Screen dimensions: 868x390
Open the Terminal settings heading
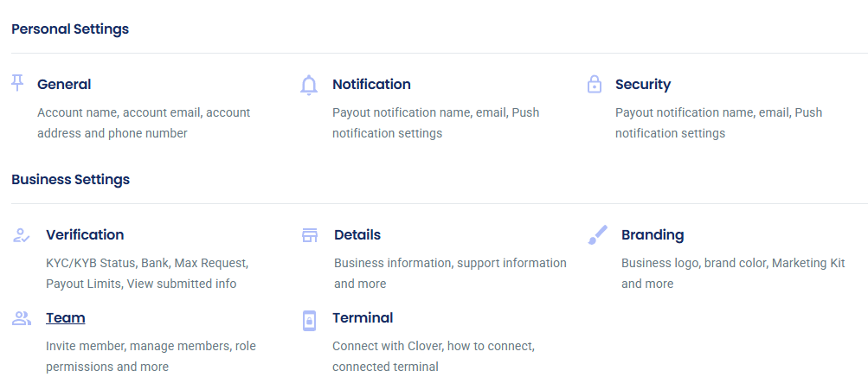(363, 318)
